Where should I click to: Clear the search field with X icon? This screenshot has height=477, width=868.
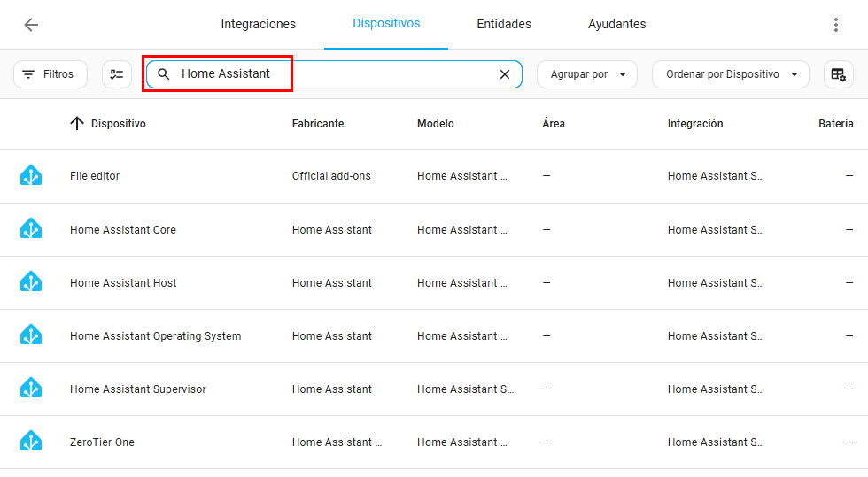pos(505,74)
